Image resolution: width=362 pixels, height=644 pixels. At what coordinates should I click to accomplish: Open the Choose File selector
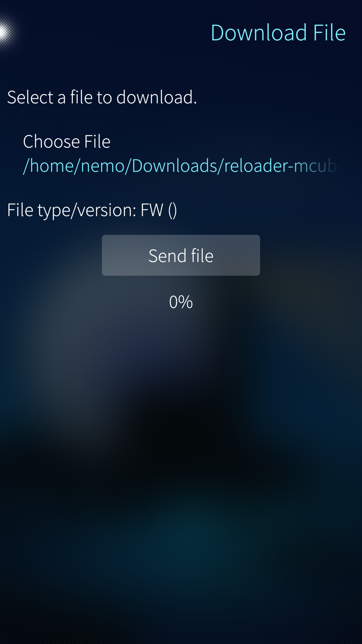pyautogui.click(x=181, y=153)
